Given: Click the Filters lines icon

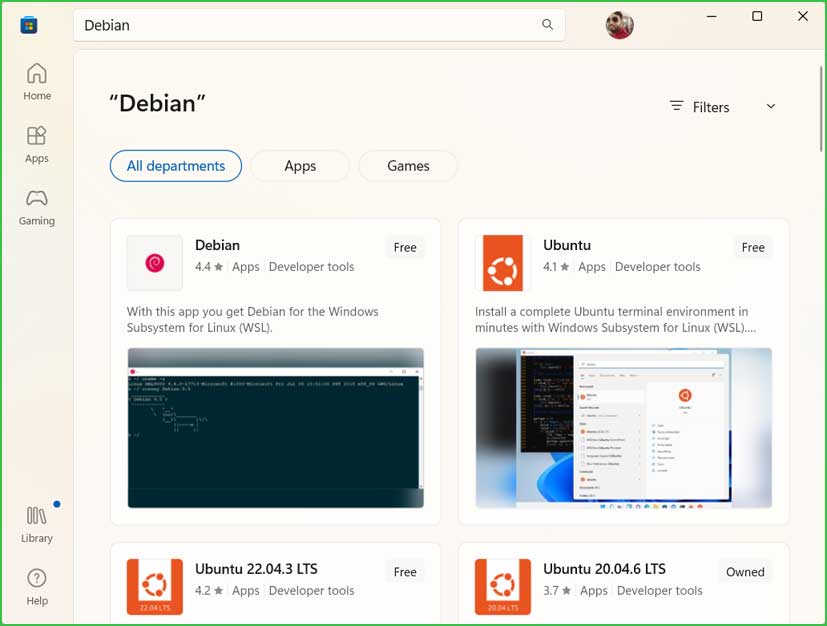Looking at the screenshot, I should [x=676, y=106].
